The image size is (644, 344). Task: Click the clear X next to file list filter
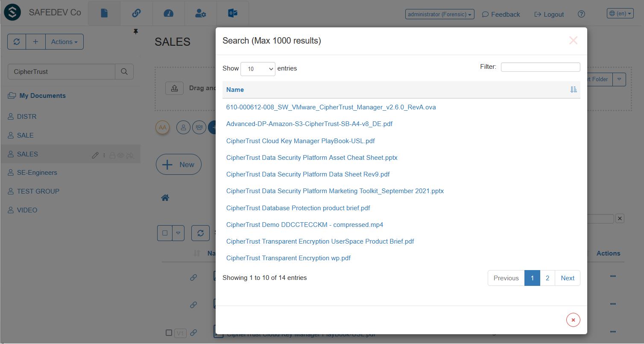pyautogui.click(x=620, y=218)
